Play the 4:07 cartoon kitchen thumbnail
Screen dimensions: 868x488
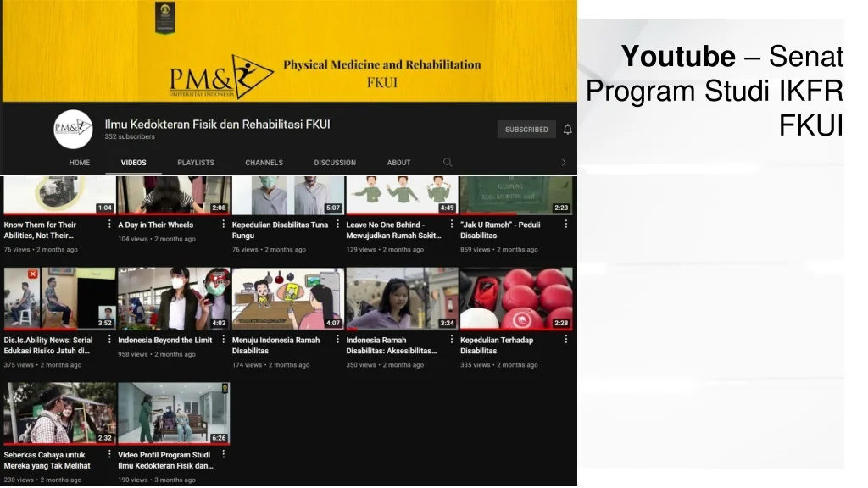[288, 299]
